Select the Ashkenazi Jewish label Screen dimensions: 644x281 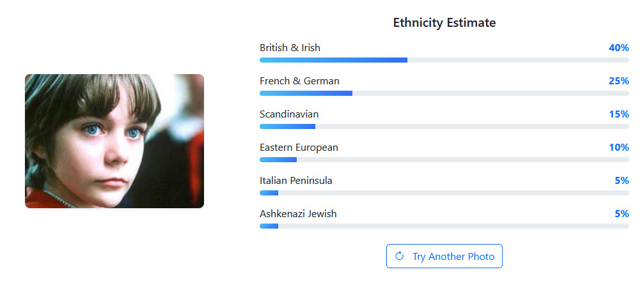[x=298, y=214]
